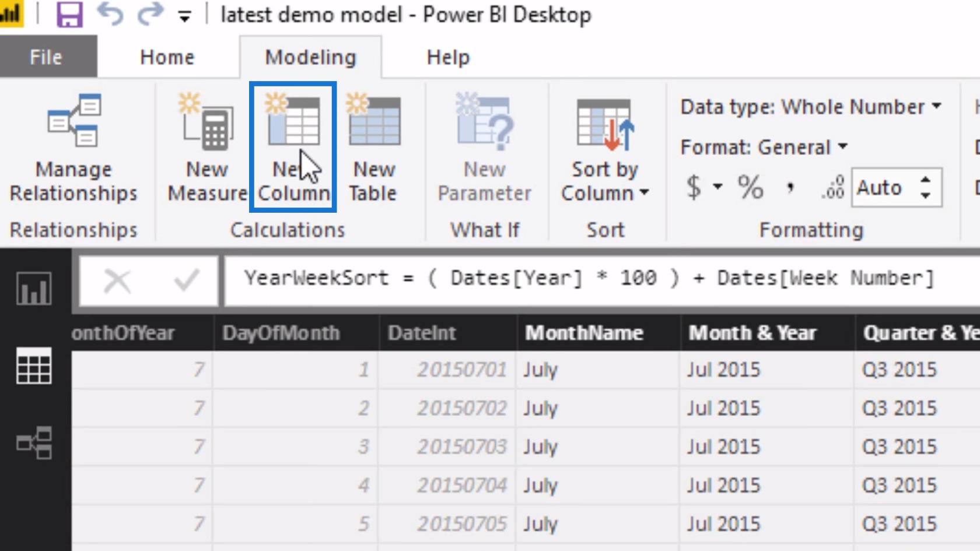Click inside the YearWeekSort formula bar
The width and height of the screenshot is (980, 551).
point(602,280)
